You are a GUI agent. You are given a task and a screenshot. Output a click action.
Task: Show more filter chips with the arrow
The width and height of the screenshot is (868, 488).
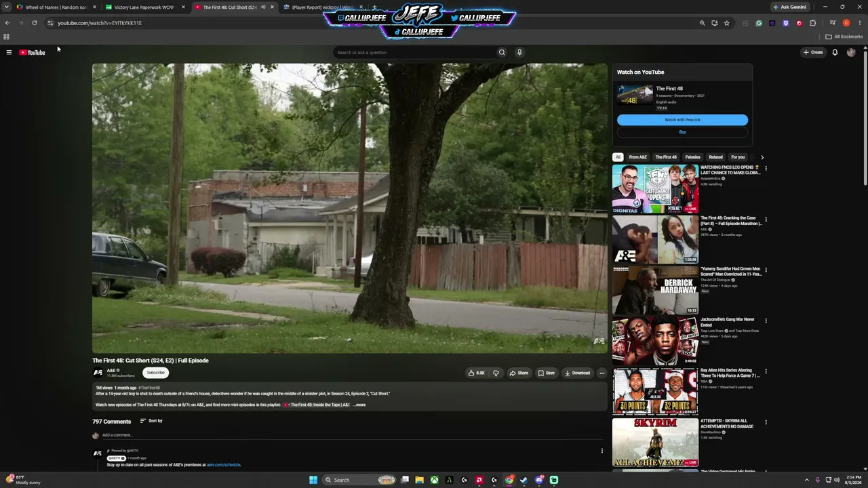[762, 157]
